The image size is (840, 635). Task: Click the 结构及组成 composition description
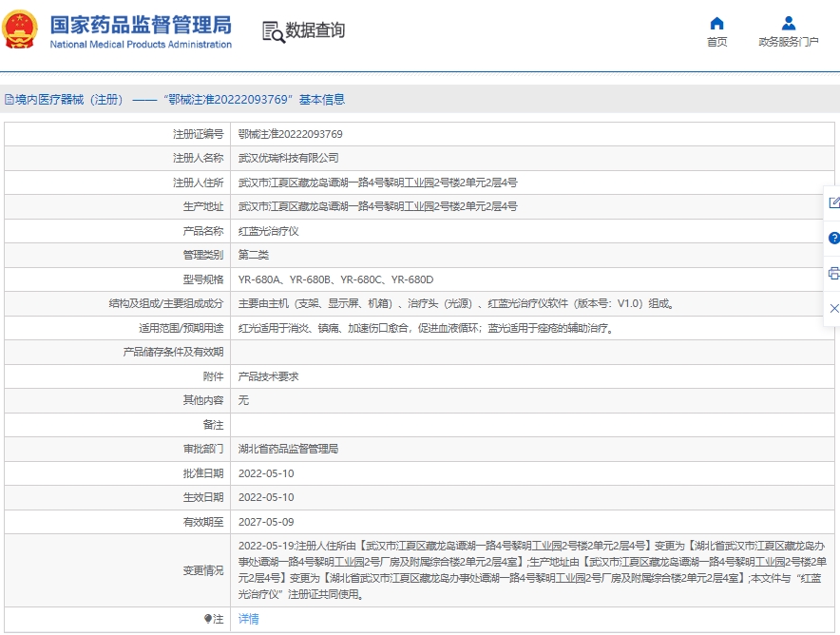click(456, 304)
